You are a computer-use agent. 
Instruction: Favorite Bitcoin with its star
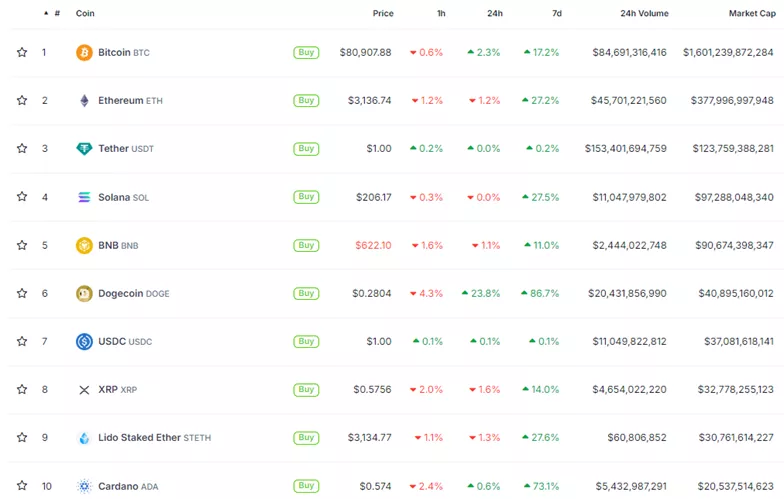[x=22, y=52]
